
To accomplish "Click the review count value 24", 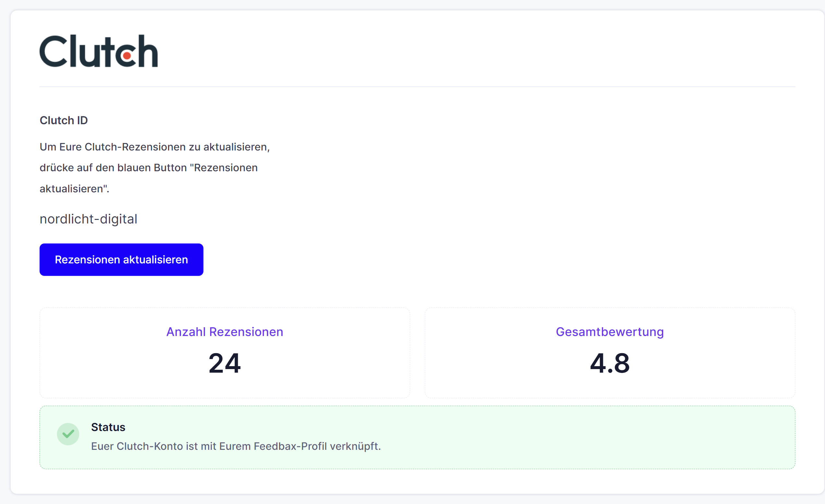I will (225, 363).
